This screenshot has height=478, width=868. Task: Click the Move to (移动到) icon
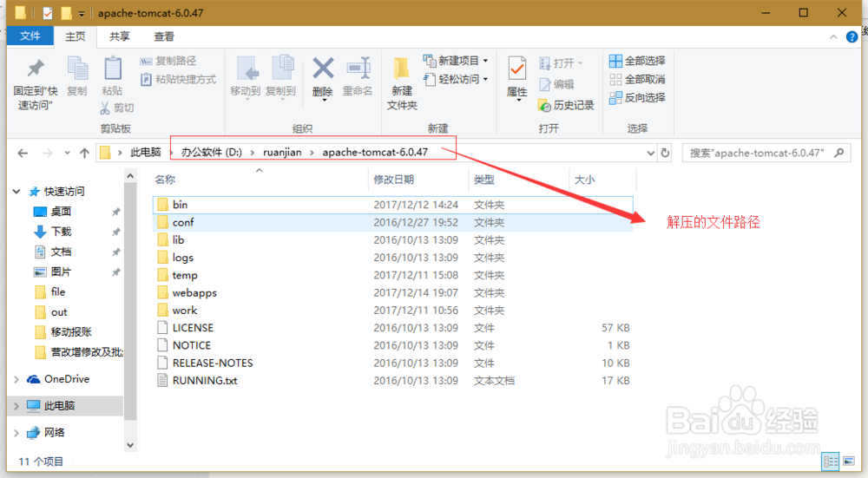pos(246,69)
